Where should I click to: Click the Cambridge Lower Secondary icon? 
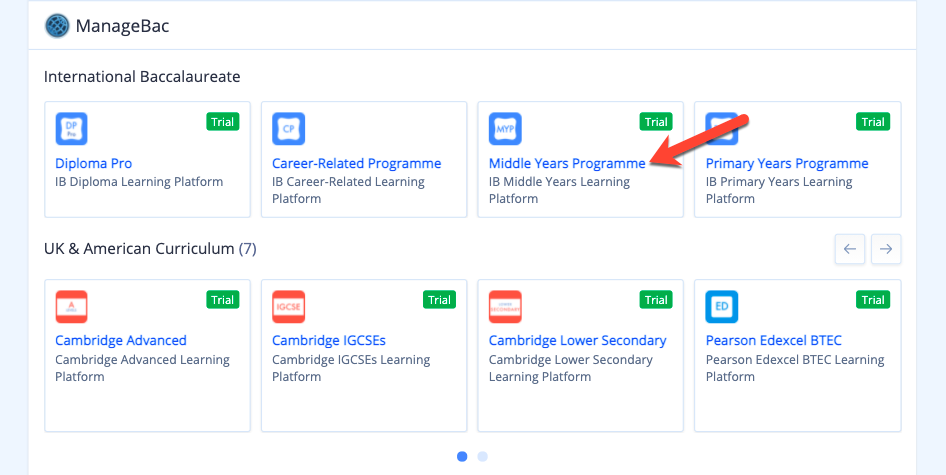pos(505,307)
